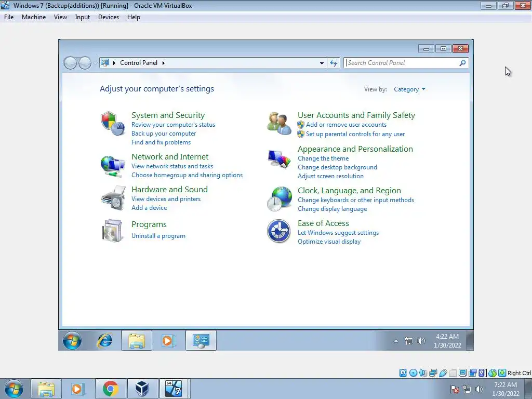Show hidden guest tray icons arrow
Screen dimensions: 532x399
click(x=396, y=341)
